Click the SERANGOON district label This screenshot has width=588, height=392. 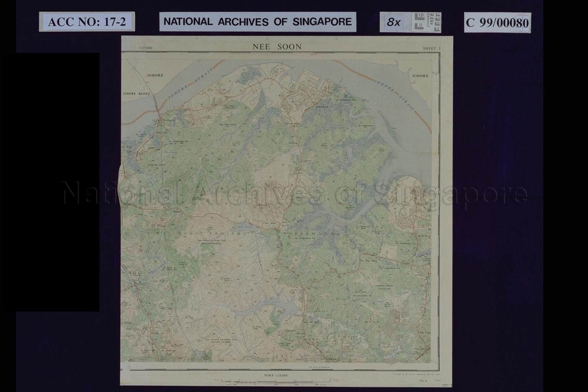[x=314, y=233]
